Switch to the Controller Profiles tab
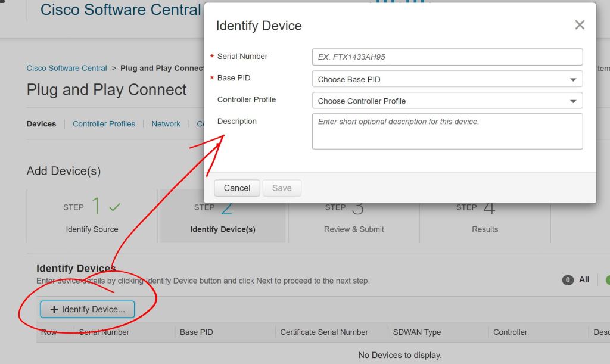610x364 pixels. pyautogui.click(x=104, y=124)
